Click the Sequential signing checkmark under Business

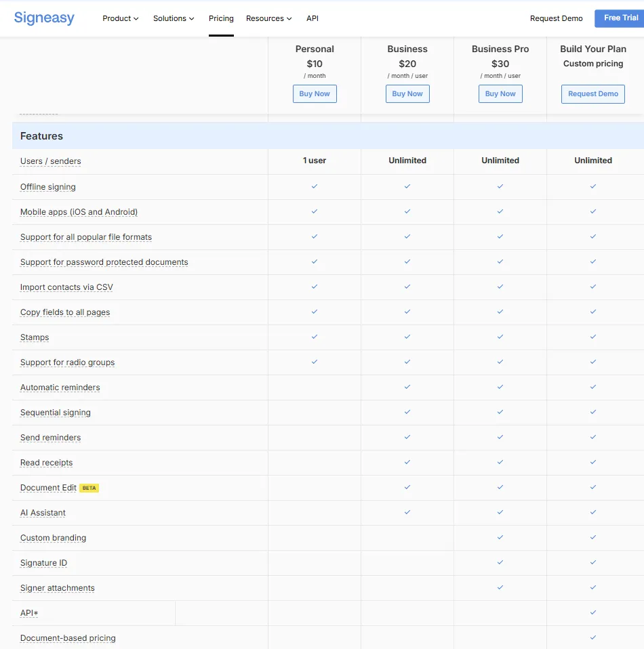407,413
